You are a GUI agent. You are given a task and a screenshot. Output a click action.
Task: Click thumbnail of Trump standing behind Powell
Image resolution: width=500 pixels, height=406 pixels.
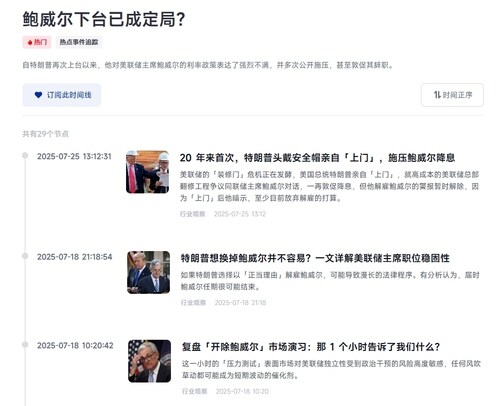pos(148,272)
